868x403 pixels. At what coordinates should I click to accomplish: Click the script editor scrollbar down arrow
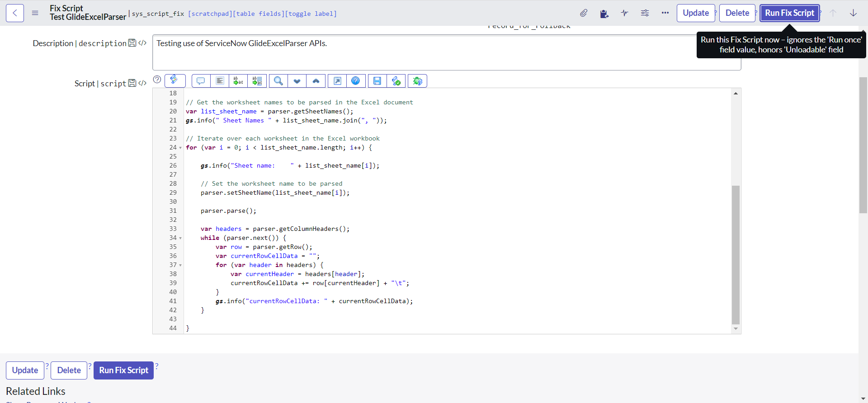click(x=736, y=328)
